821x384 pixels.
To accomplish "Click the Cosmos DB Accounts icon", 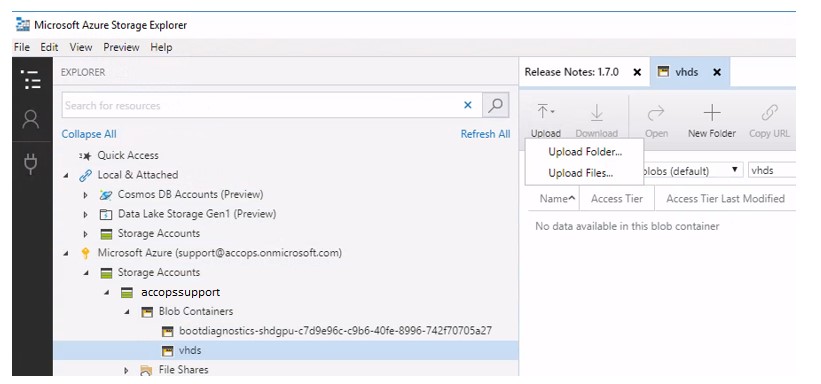I will point(105,195).
